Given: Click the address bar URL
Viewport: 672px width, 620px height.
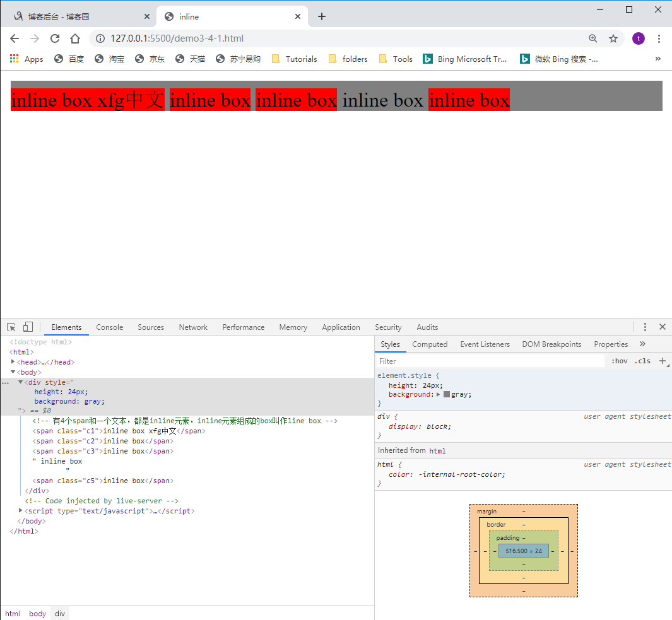Looking at the screenshot, I should tap(177, 38).
